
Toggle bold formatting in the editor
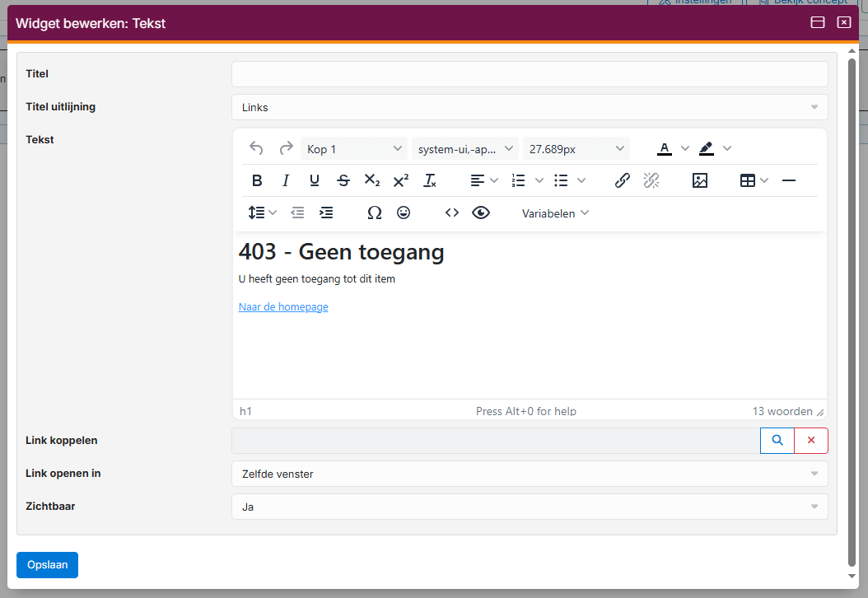pos(257,180)
